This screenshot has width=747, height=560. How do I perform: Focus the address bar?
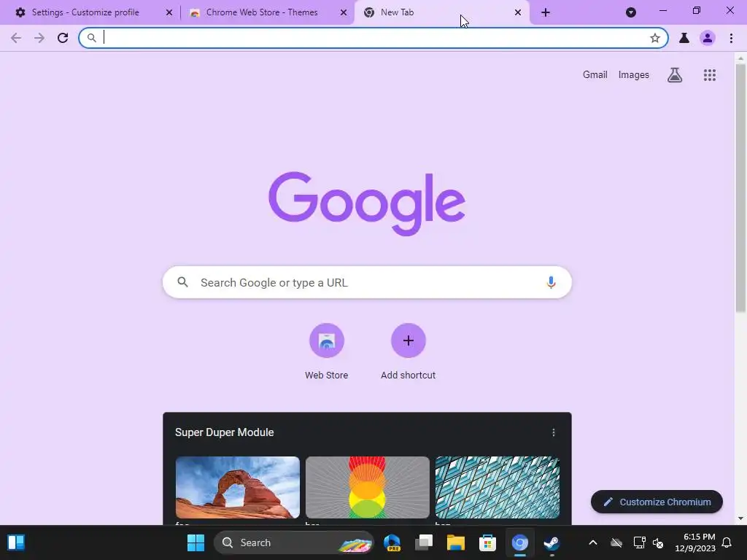pos(373,38)
